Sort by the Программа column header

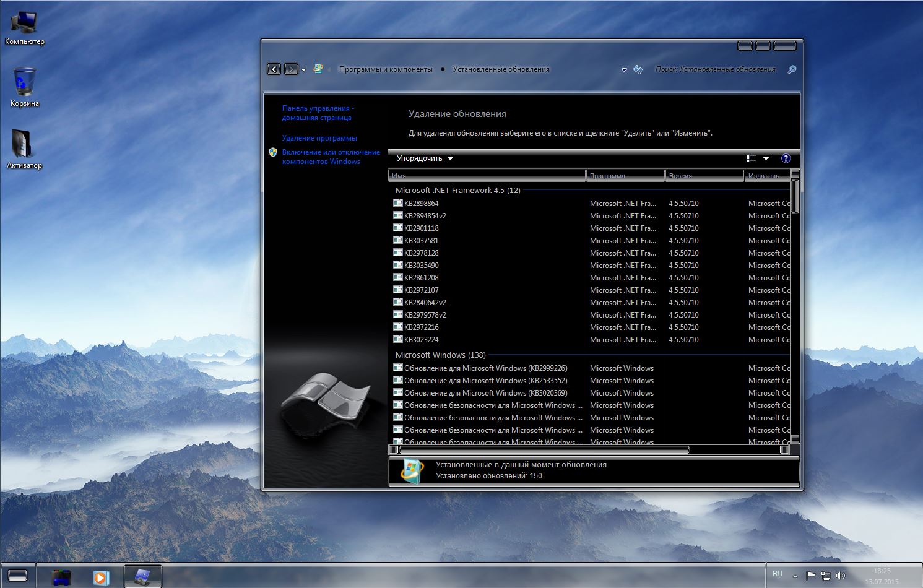coord(625,176)
